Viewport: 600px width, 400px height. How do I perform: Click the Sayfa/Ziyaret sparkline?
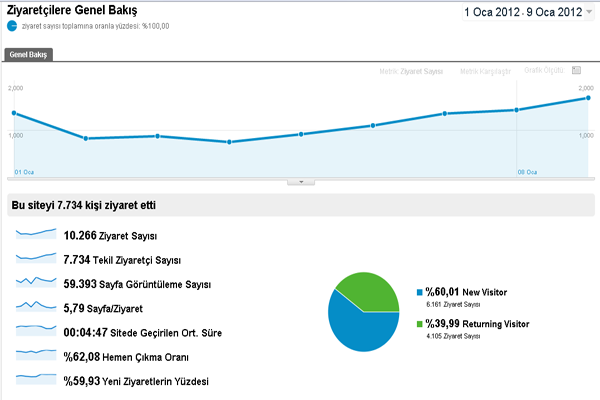(36, 306)
